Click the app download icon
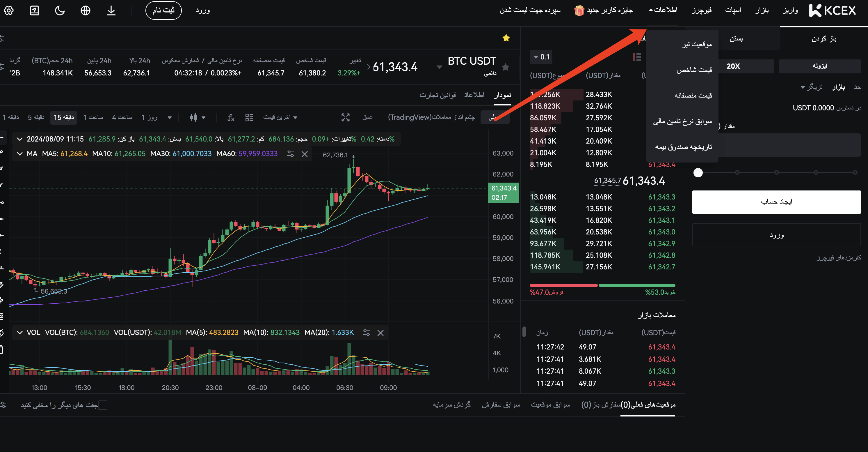868x452 pixels. (x=111, y=10)
